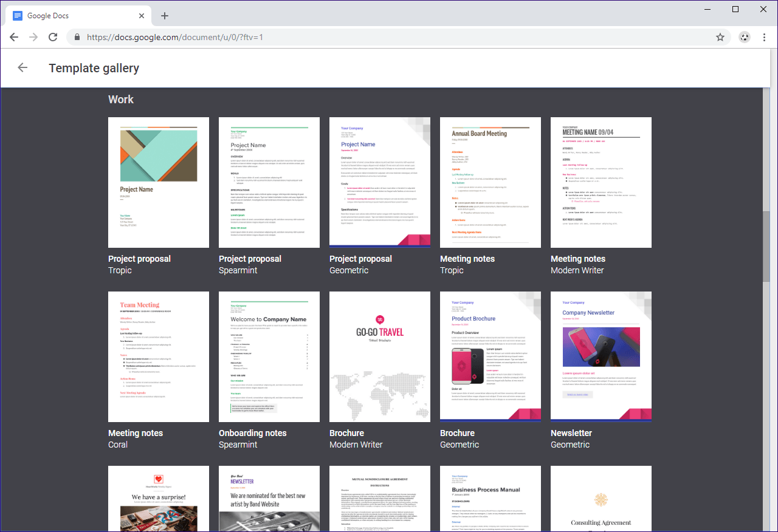Open the Consulting Agreement template thumbnail
Image resolution: width=778 pixels, height=532 pixels.
coord(601,499)
